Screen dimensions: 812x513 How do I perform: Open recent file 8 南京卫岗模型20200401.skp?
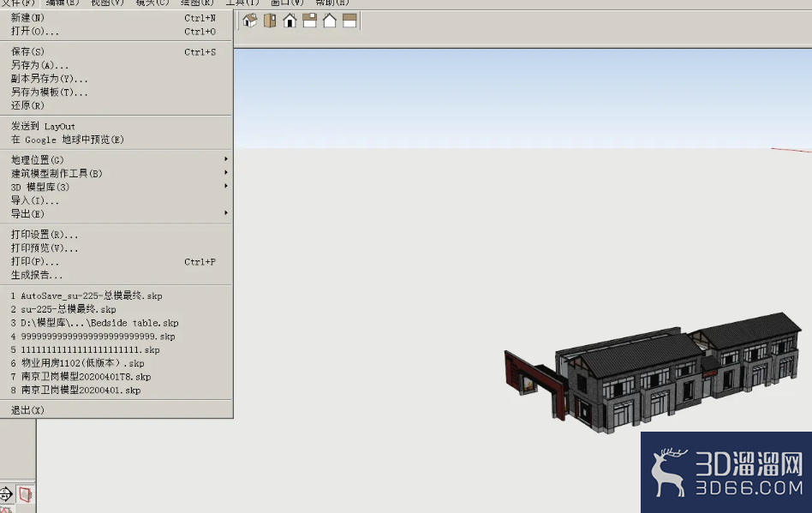pyautogui.click(x=116, y=390)
